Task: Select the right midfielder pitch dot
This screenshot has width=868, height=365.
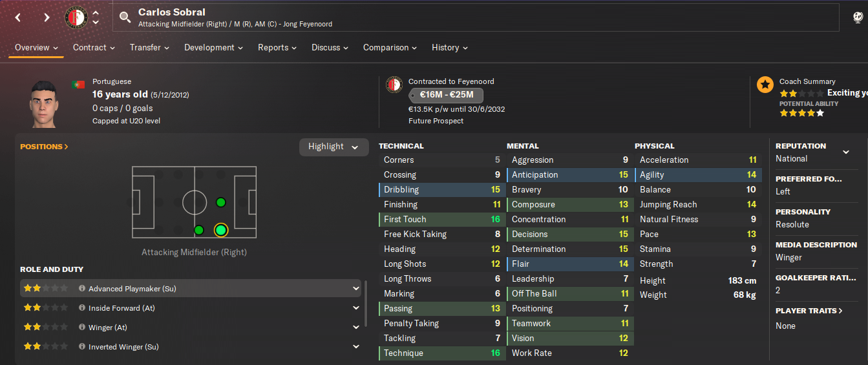Action: (199, 230)
